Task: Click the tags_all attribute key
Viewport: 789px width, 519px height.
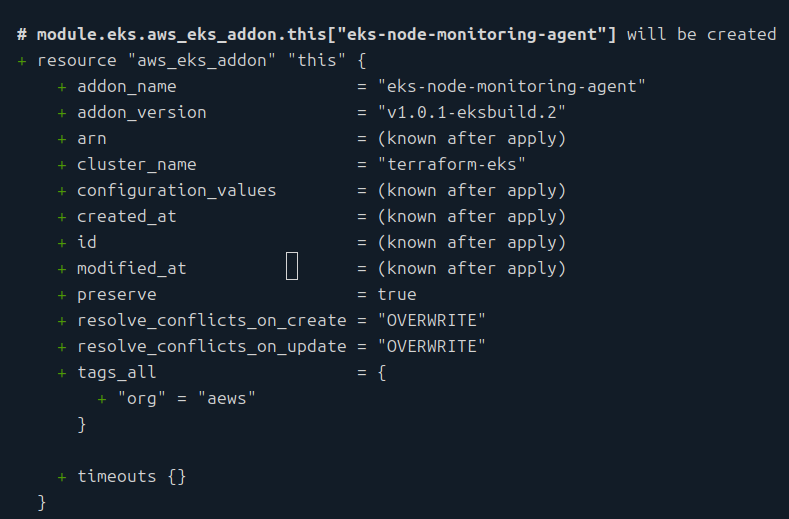Action: point(116,372)
